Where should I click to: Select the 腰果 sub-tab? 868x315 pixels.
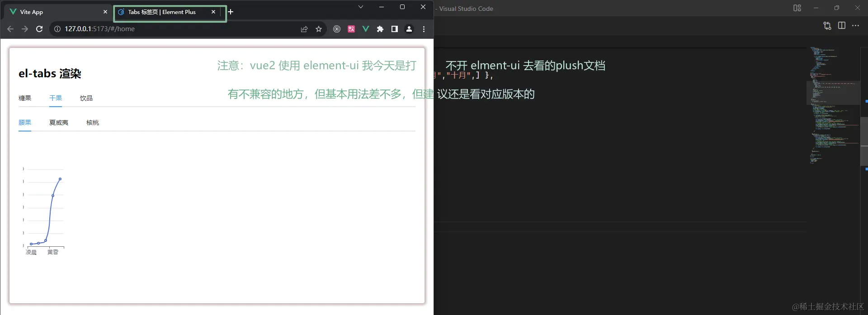pyautogui.click(x=25, y=122)
